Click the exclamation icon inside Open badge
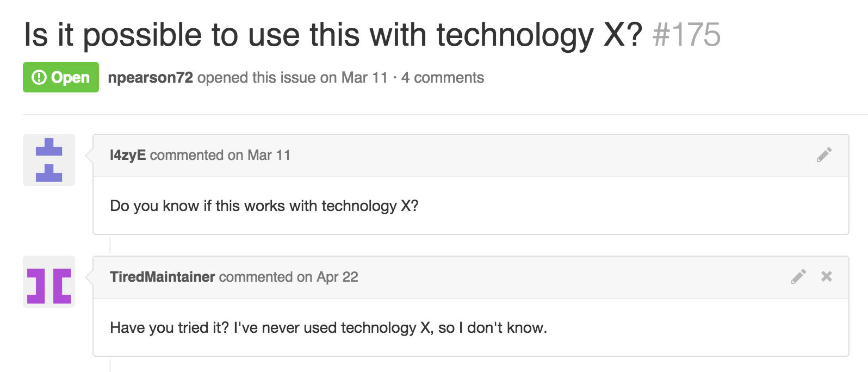 tap(39, 78)
